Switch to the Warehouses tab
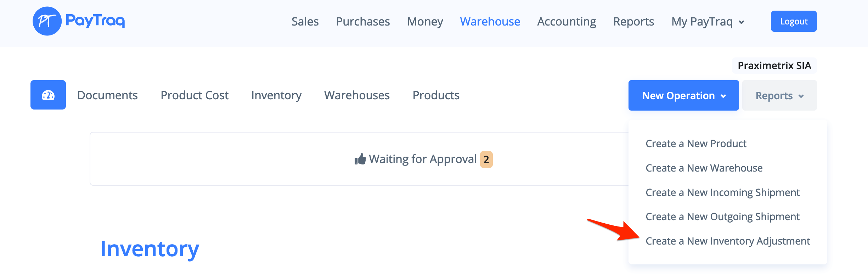 click(357, 95)
